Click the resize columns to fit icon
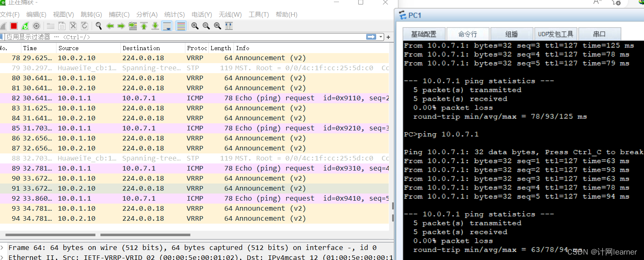Viewport: 644px width, 260px height. tap(229, 26)
